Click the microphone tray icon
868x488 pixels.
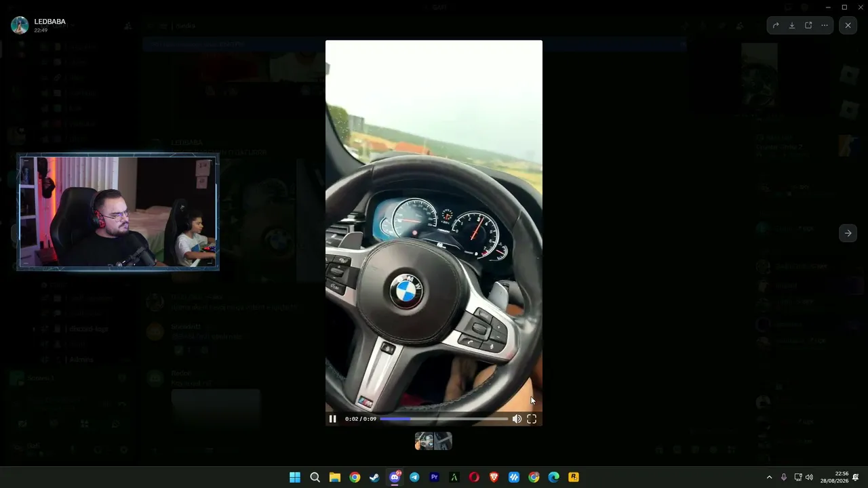[784, 477]
